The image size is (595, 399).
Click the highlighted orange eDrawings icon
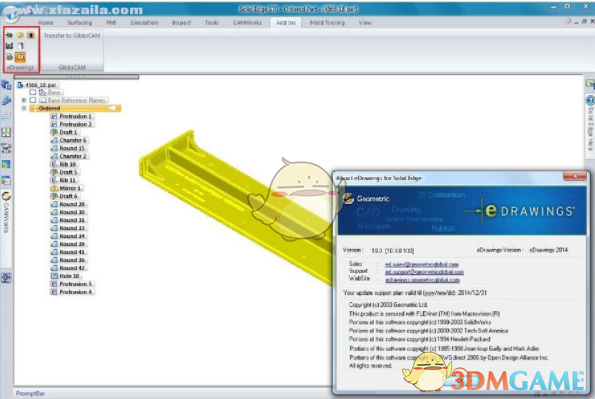pyautogui.click(x=20, y=57)
